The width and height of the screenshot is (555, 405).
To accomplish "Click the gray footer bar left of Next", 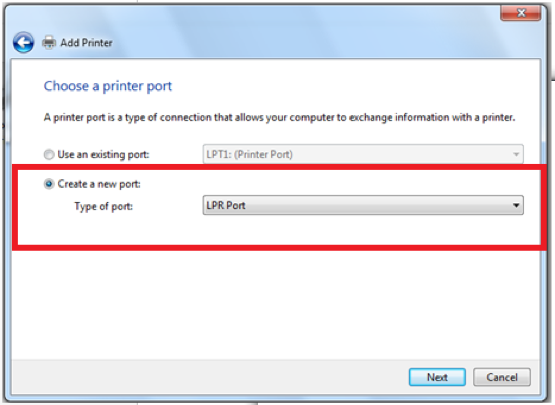I will coord(209,377).
